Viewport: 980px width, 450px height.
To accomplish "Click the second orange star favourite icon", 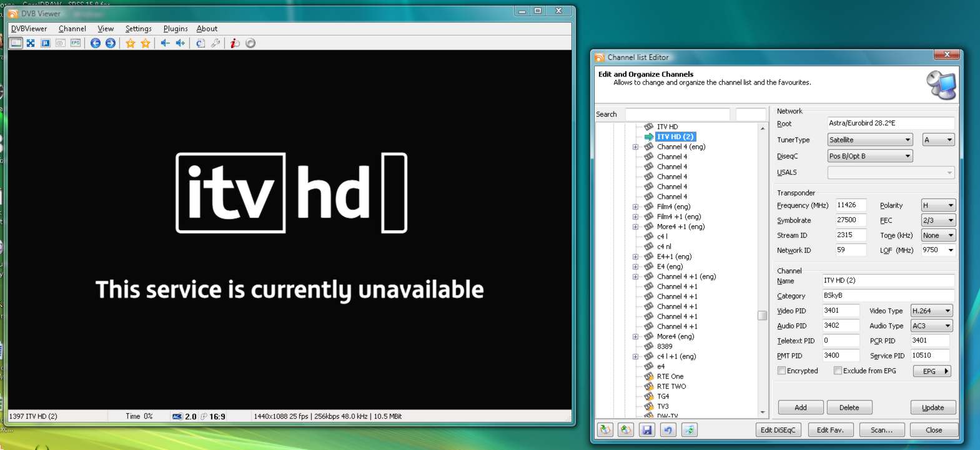I will (x=146, y=43).
